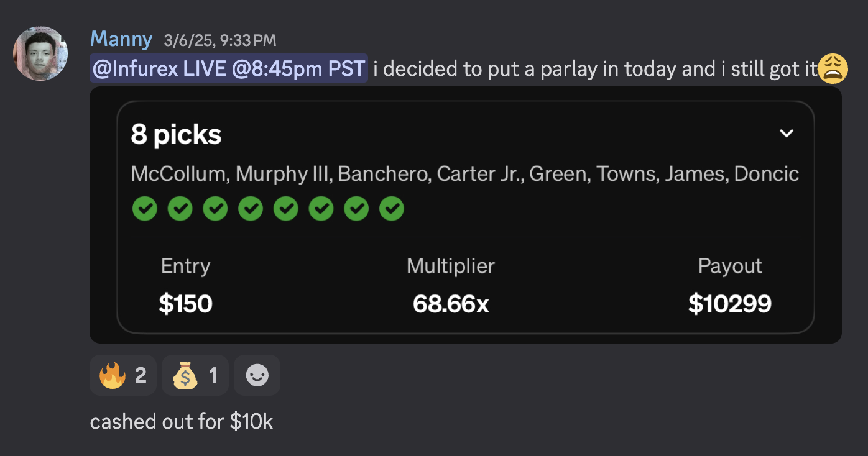868x456 pixels.
Task: Toggle the money bag reaction
Action: [x=195, y=375]
